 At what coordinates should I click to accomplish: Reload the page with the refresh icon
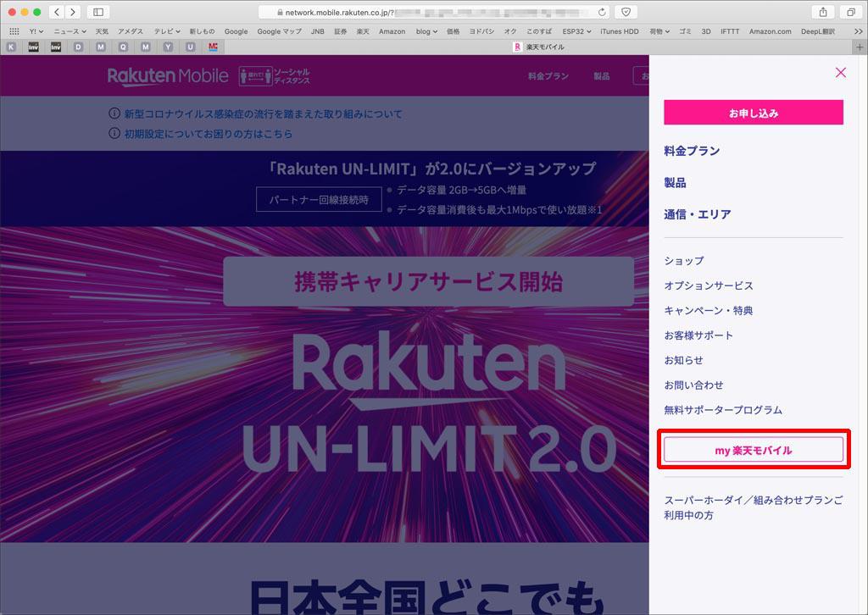pyautogui.click(x=602, y=12)
